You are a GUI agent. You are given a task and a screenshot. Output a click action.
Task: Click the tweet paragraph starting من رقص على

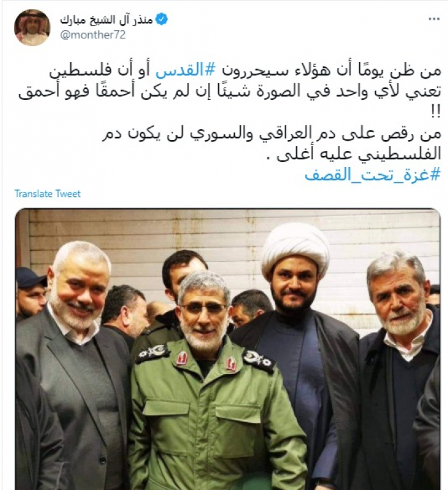271,144
